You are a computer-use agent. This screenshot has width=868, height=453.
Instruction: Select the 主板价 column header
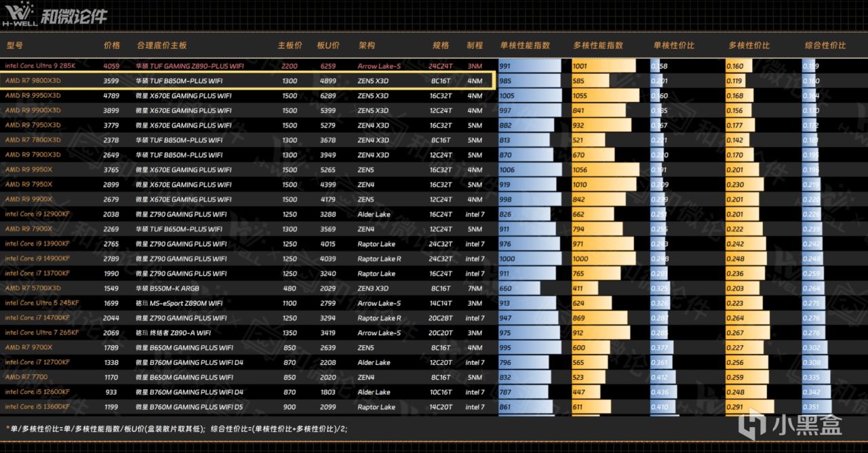tap(290, 45)
